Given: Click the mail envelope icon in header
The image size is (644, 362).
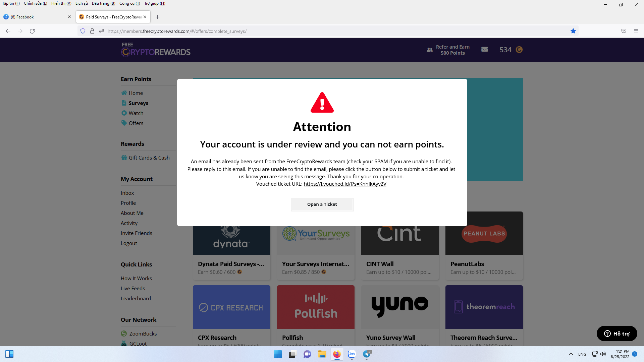Looking at the screenshot, I should (484, 50).
